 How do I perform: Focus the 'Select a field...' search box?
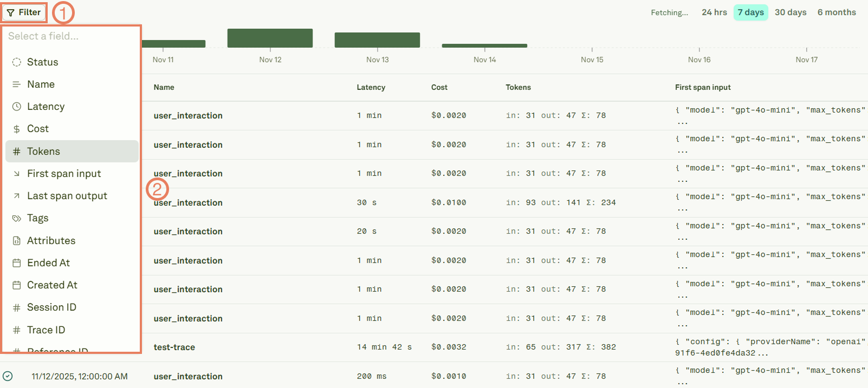point(71,36)
